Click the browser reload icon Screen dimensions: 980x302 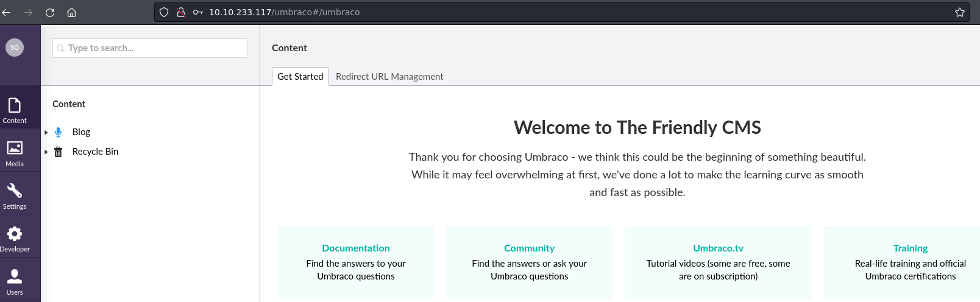(x=50, y=12)
